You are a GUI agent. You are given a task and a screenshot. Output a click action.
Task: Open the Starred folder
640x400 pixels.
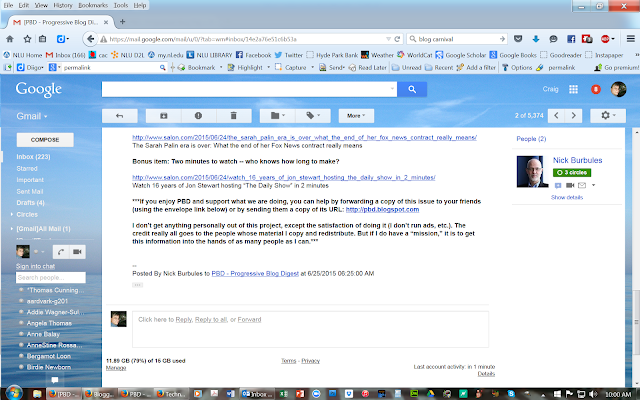point(27,169)
